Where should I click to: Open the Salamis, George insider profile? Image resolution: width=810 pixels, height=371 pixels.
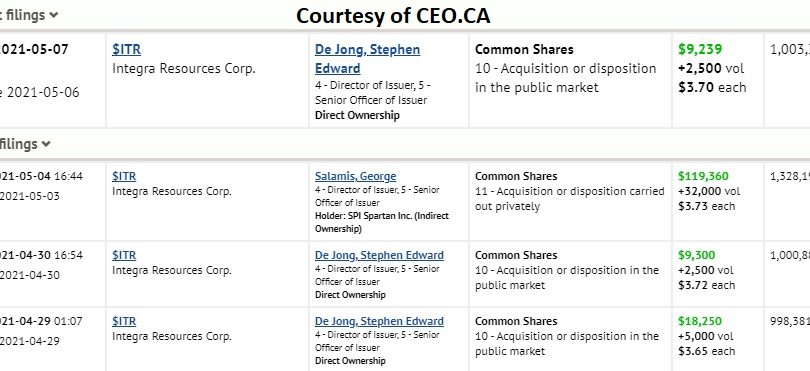pos(355,176)
